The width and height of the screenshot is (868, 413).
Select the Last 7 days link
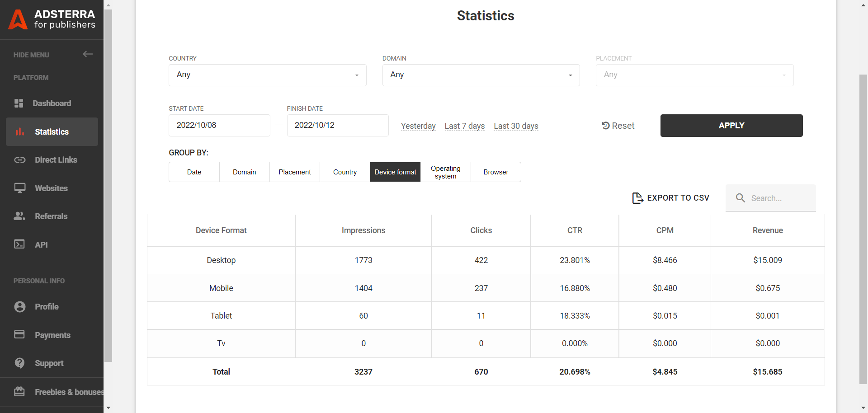464,126
